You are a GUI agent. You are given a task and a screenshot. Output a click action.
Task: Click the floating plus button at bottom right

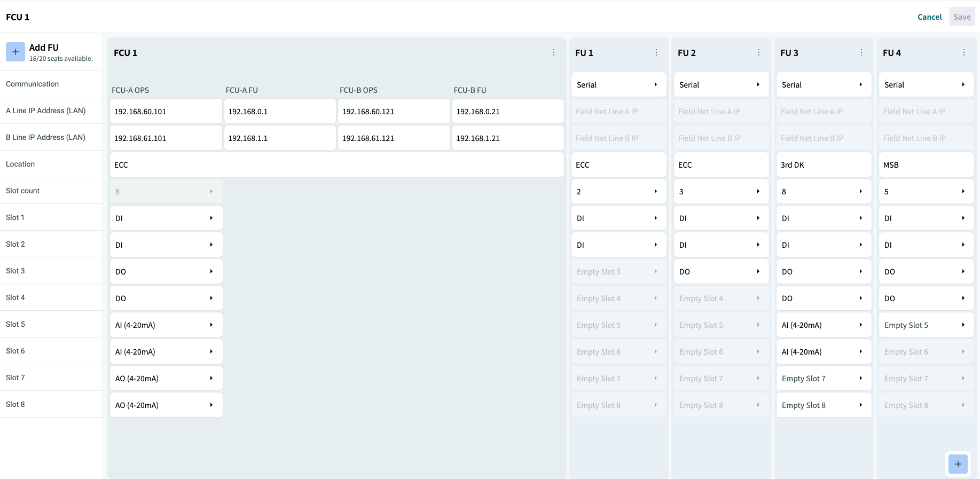(x=958, y=464)
